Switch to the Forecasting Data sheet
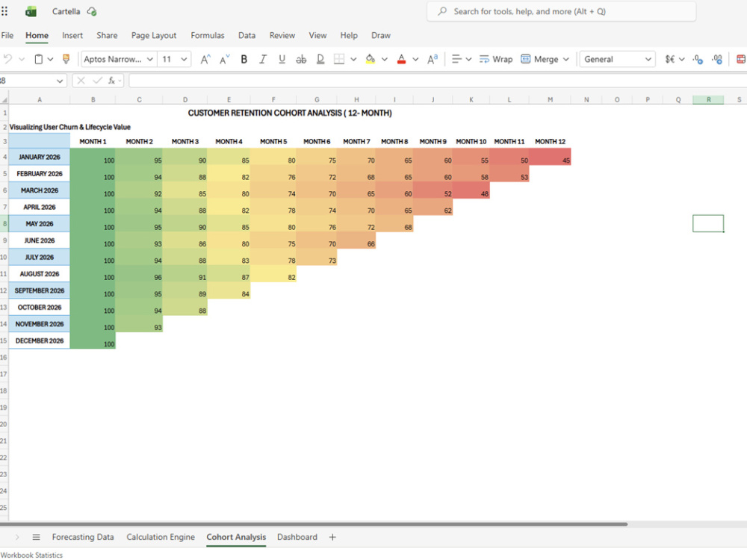747x560 pixels. (83, 537)
